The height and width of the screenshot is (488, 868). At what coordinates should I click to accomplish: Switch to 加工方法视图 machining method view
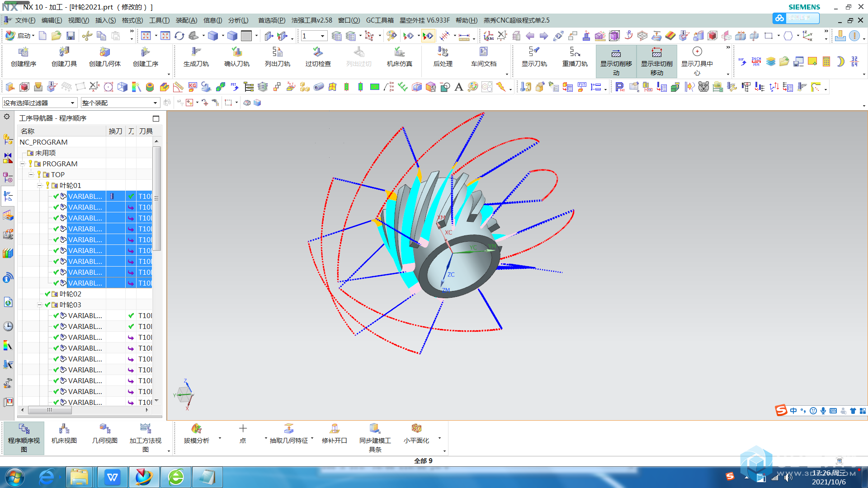pyautogui.click(x=146, y=438)
